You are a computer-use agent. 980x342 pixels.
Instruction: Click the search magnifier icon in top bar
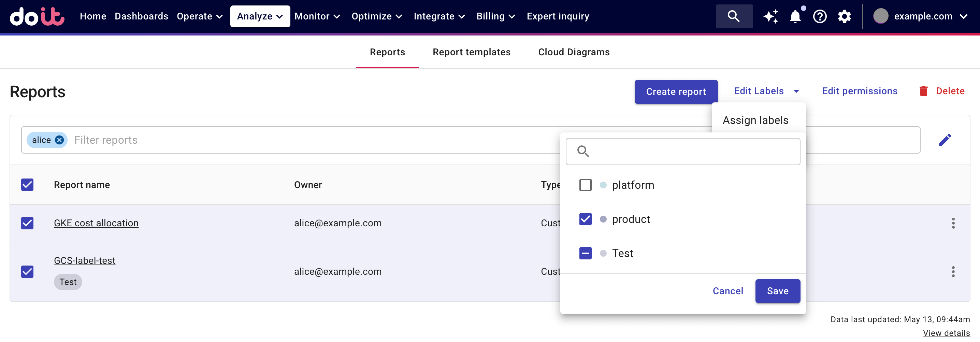tap(734, 16)
